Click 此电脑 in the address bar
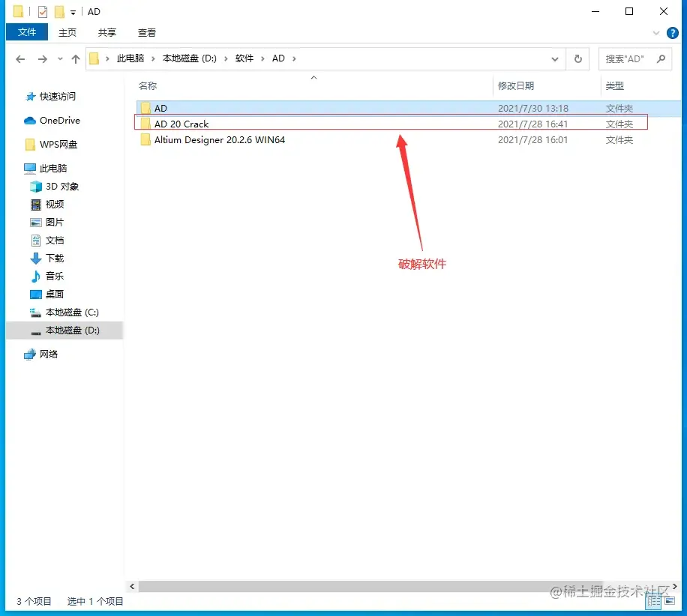This screenshot has width=687, height=616. [130, 58]
